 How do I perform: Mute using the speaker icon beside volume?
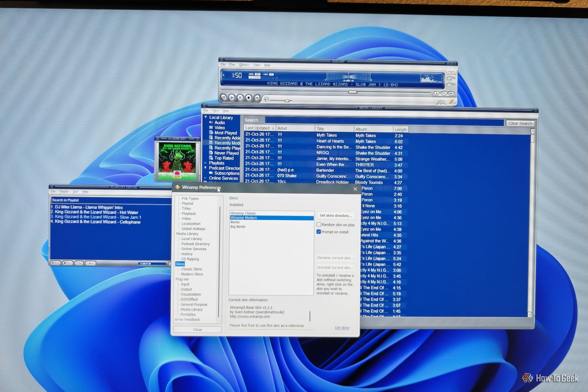coord(266,99)
